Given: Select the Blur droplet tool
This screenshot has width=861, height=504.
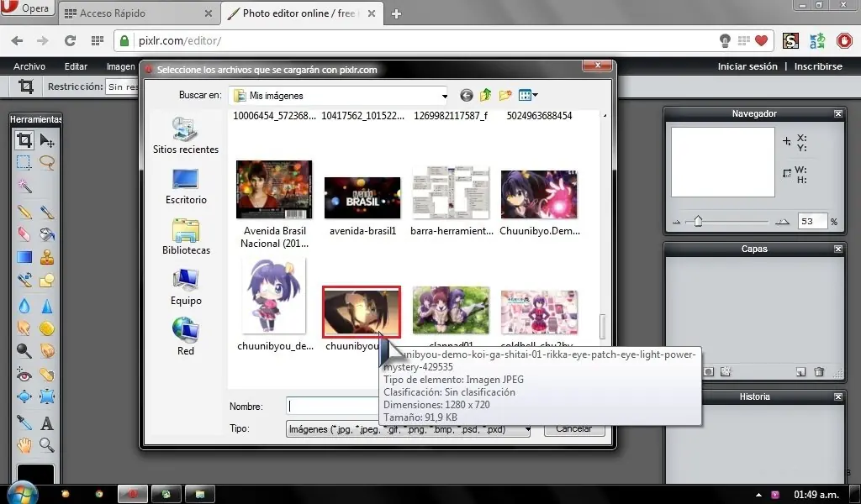Looking at the screenshot, I should click(x=24, y=305).
